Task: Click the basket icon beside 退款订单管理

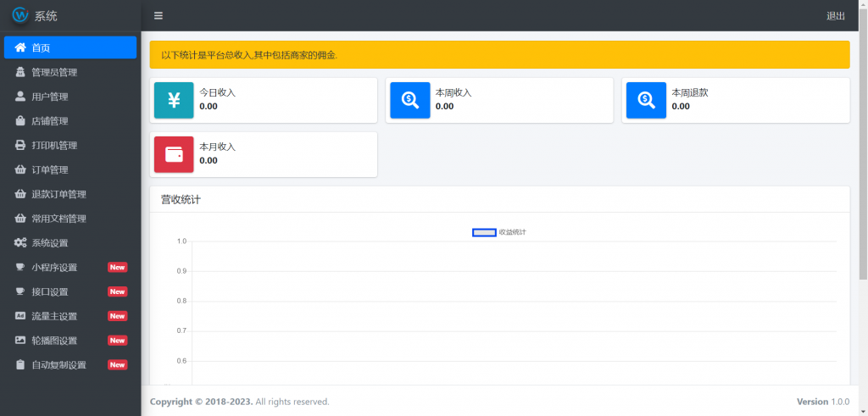Action: click(x=20, y=194)
